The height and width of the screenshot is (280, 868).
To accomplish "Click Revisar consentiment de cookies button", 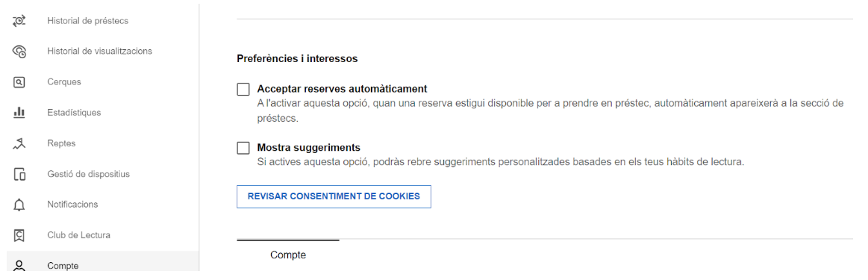I will (x=334, y=196).
